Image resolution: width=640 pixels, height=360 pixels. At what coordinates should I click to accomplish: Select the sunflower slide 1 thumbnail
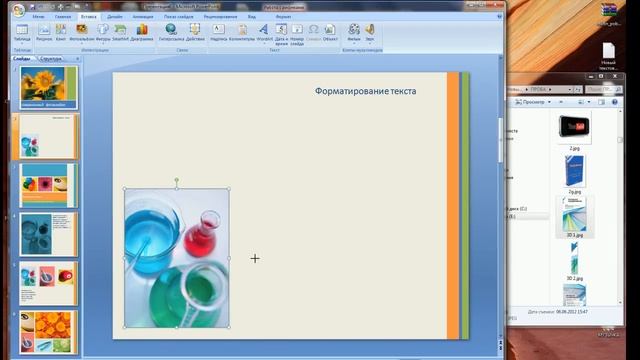(x=48, y=88)
